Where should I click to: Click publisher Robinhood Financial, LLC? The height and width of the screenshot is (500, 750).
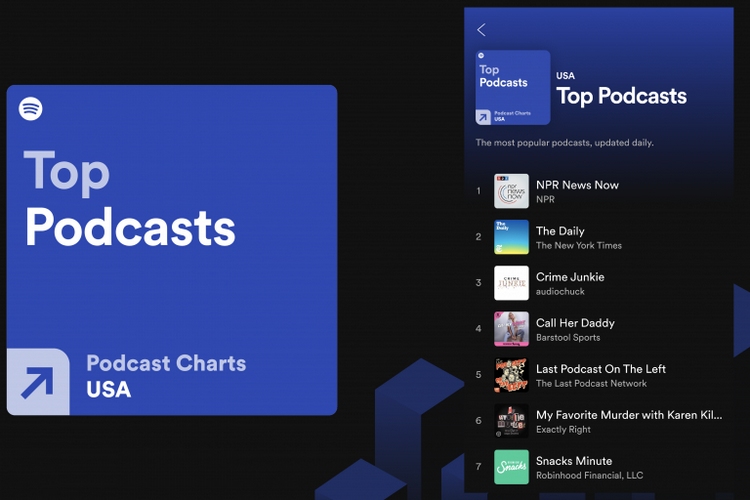click(x=589, y=476)
